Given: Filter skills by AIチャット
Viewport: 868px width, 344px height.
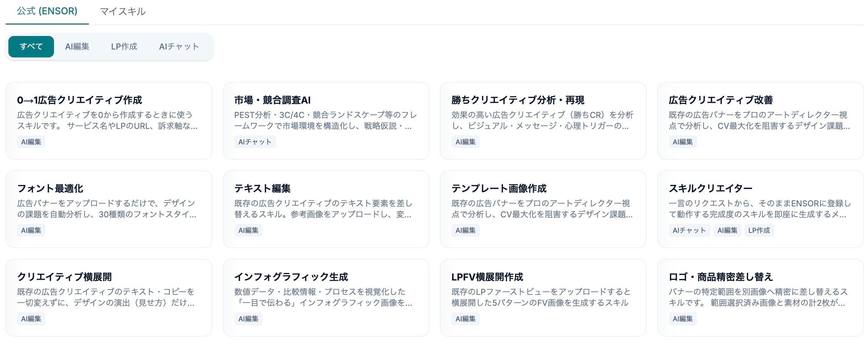Looking at the screenshot, I should (179, 46).
